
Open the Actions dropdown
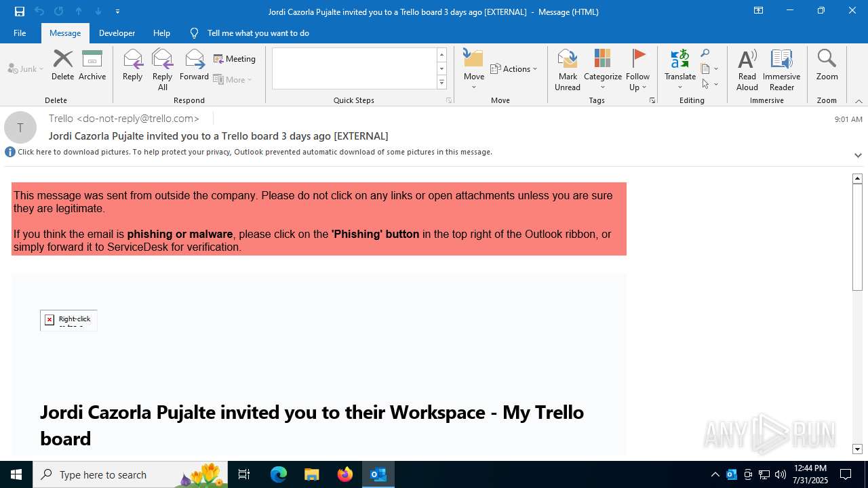coord(513,68)
